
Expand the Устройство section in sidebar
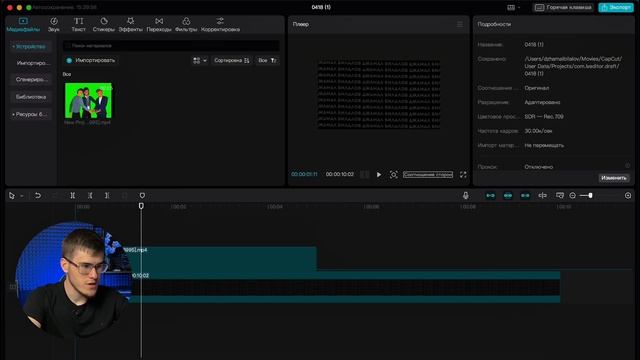point(30,47)
